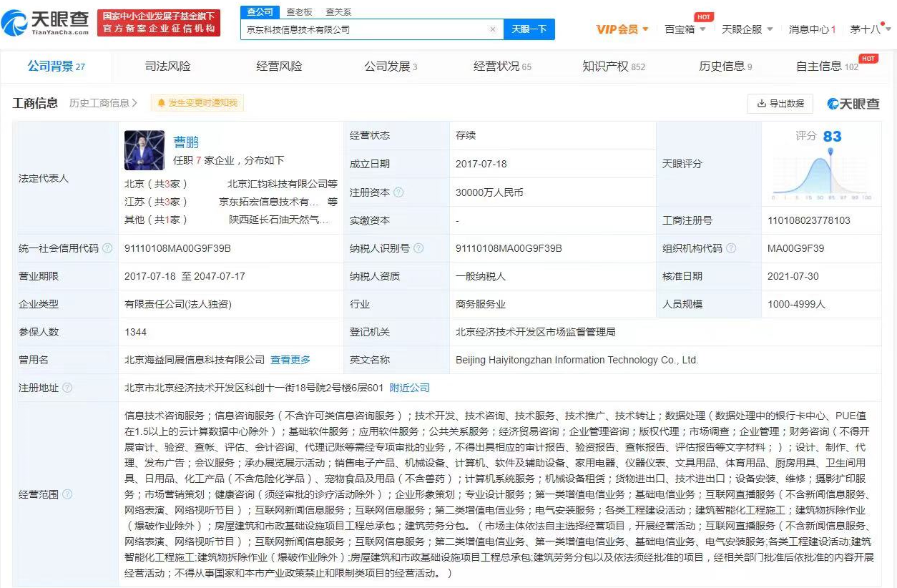Select the 一般纳税人 taxpayer qualification
Viewport: 897px width, 588px height.
click(481, 276)
